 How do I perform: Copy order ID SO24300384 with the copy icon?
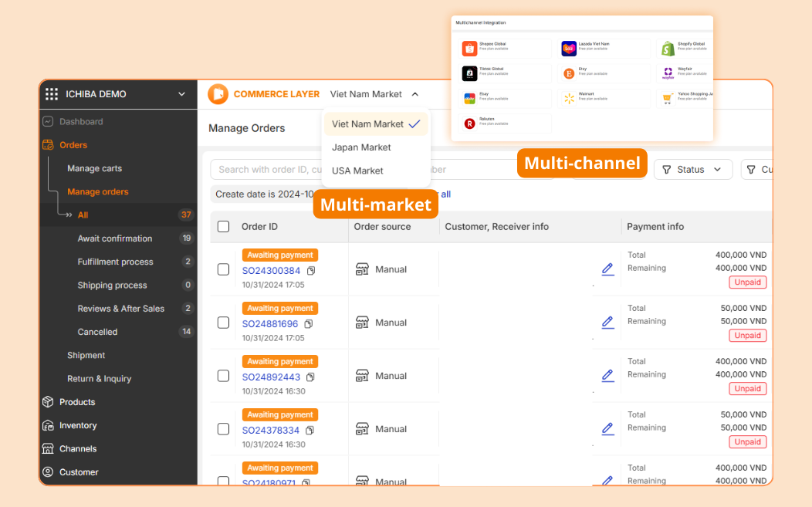coord(311,270)
